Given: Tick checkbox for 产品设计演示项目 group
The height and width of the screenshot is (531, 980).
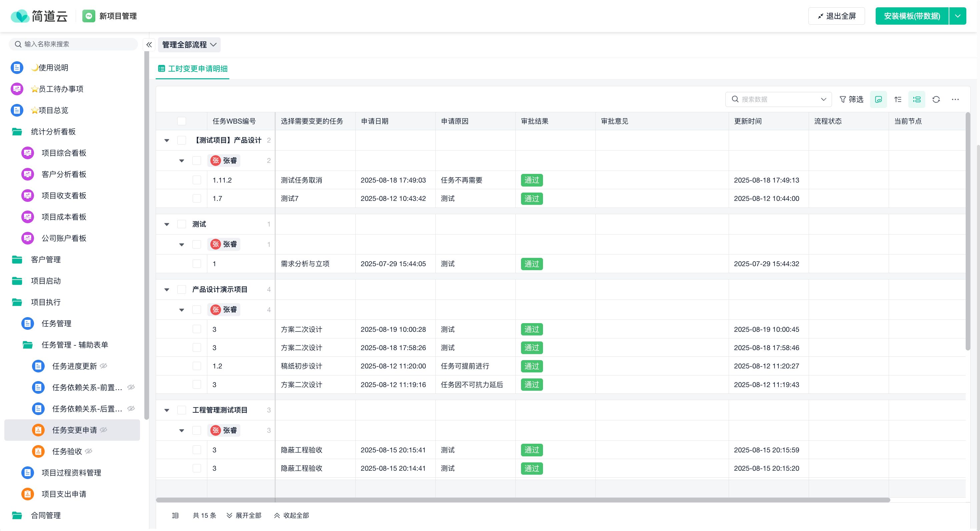Looking at the screenshot, I should tap(181, 289).
